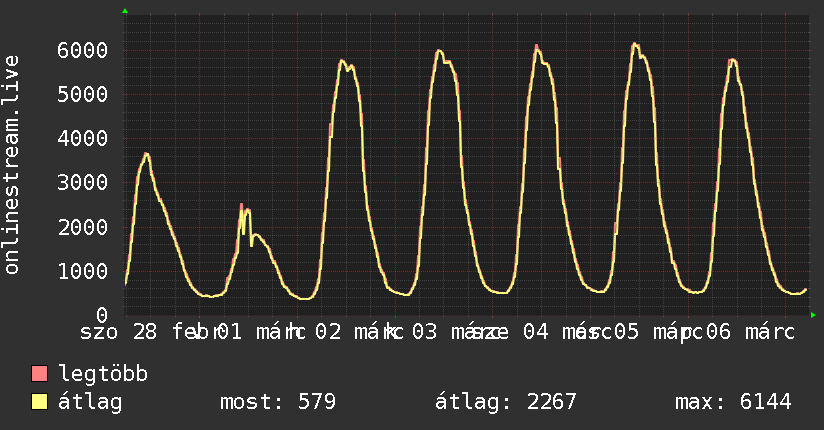
Task: Click the 3000 y-axis label
Action: pyautogui.click(x=83, y=183)
